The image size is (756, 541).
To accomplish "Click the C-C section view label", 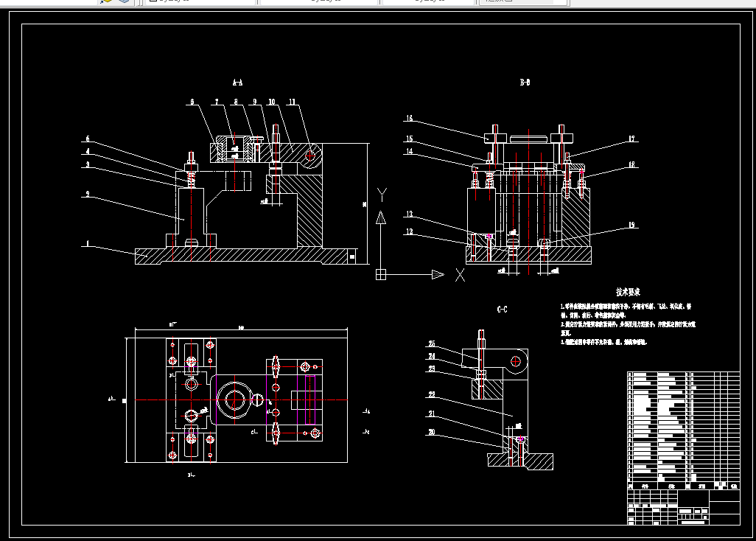I will pos(502,310).
